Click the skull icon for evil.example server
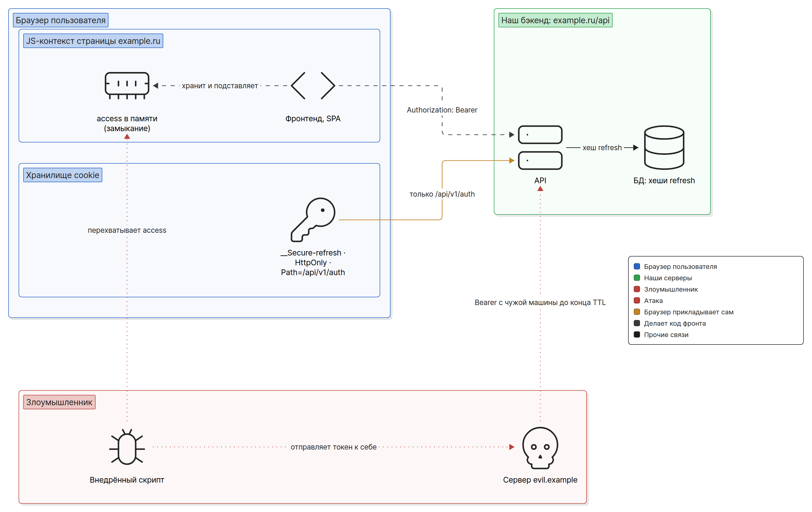Viewport: 812px width, 512px height. coord(540,448)
